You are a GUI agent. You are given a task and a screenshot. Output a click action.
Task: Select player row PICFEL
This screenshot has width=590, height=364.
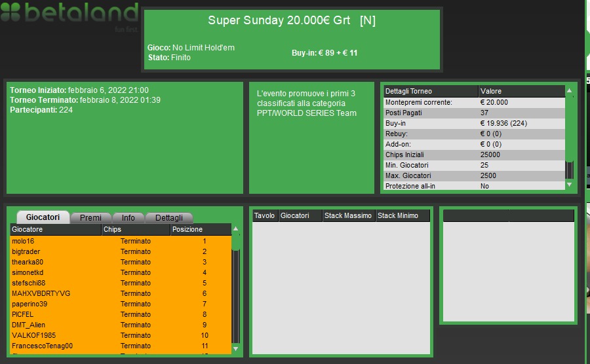[x=121, y=315]
